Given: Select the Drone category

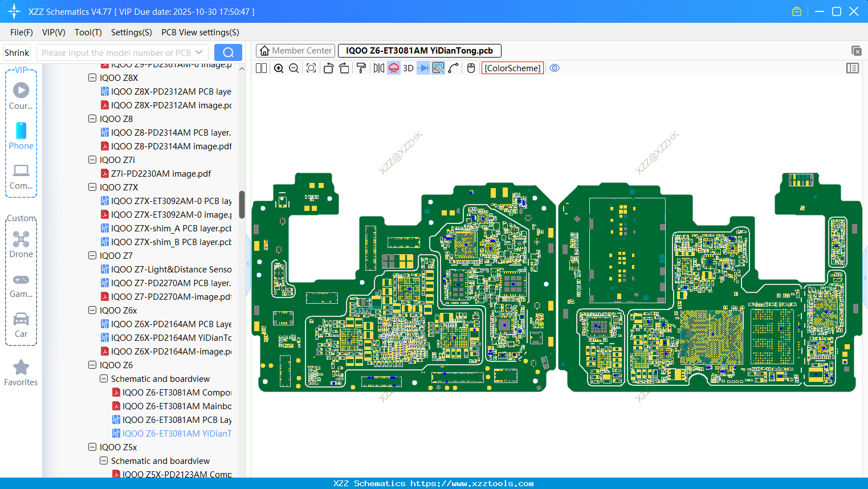Looking at the screenshot, I should pos(21,244).
